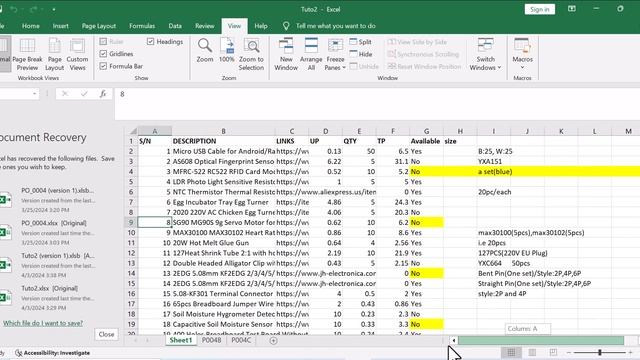Viewport: 640px width, 360px height.
Task: Click Page Break Preview status bar icon
Action: click(x=553, y=352)
